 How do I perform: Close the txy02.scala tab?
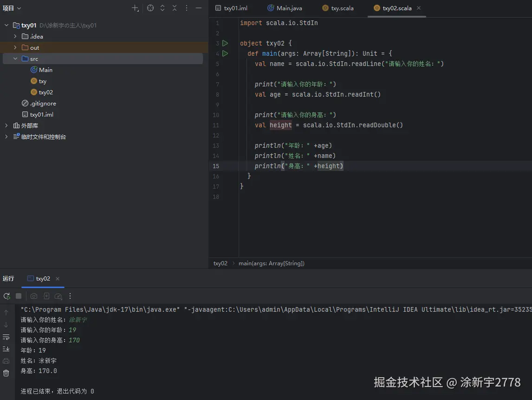tap(419, 8)
